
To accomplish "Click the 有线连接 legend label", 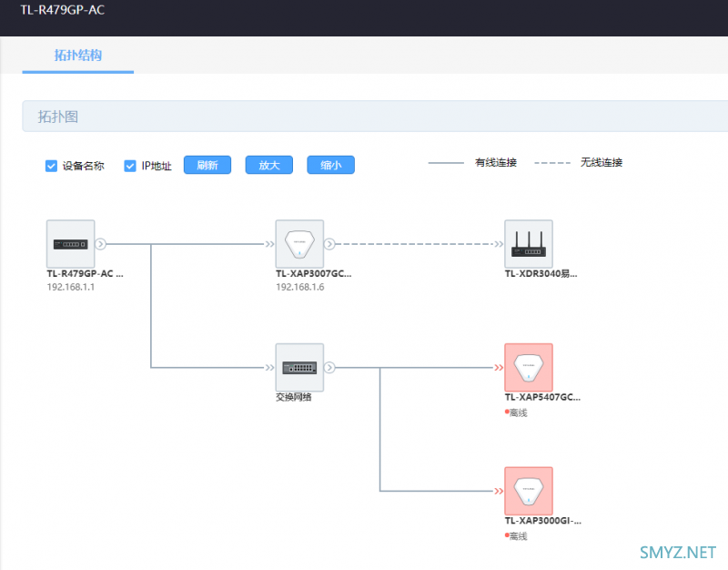I will coord(495,163).
